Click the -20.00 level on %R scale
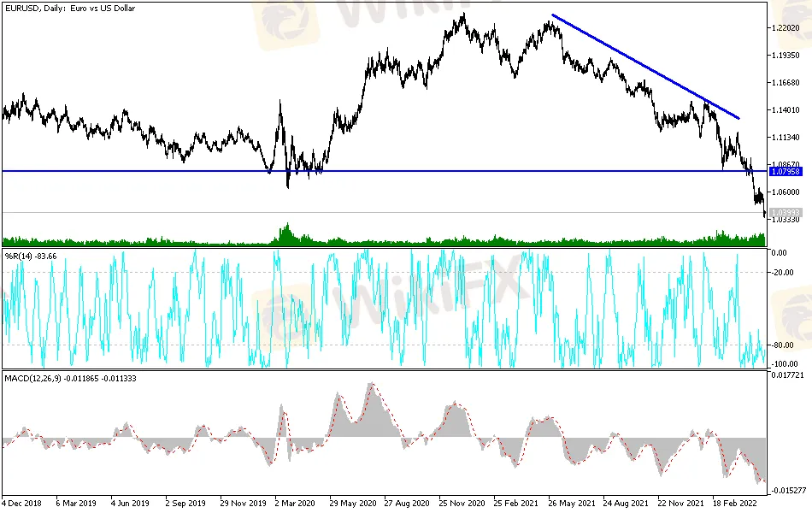 pos(780,273)
